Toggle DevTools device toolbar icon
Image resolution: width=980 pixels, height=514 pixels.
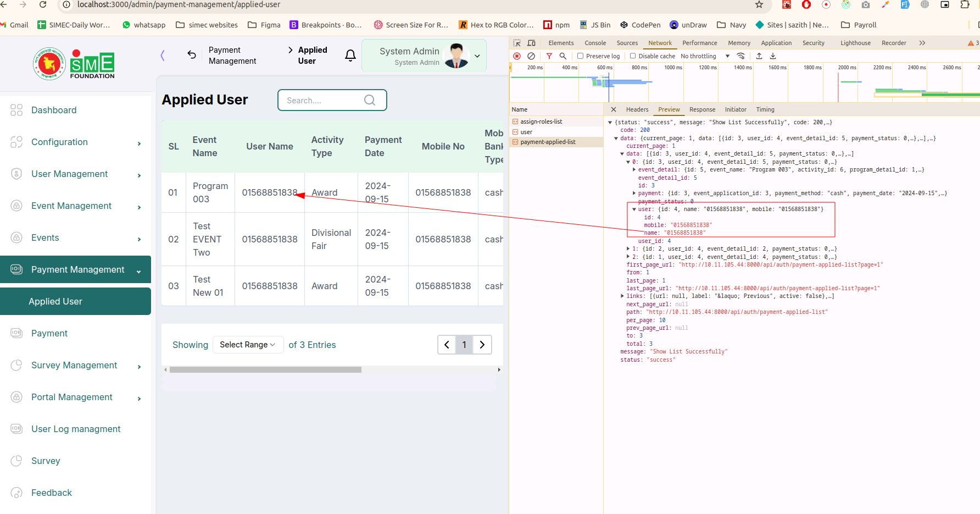click(531, 43)
